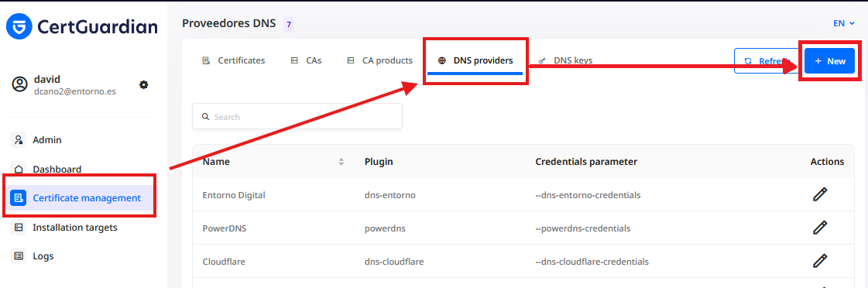Click the dns-entorno plugin cell
The width and height of the screenshot is (868, 288).
[x=389, y=195]
